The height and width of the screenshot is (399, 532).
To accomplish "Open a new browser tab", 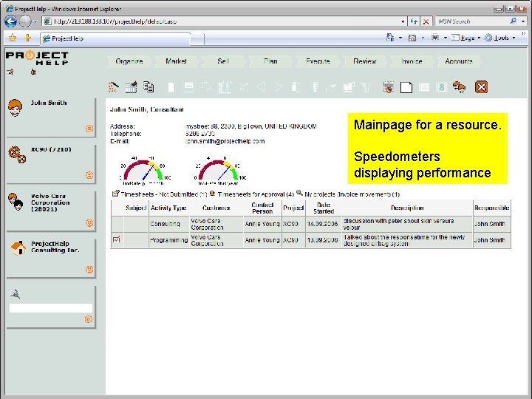I will coord(197,39).
